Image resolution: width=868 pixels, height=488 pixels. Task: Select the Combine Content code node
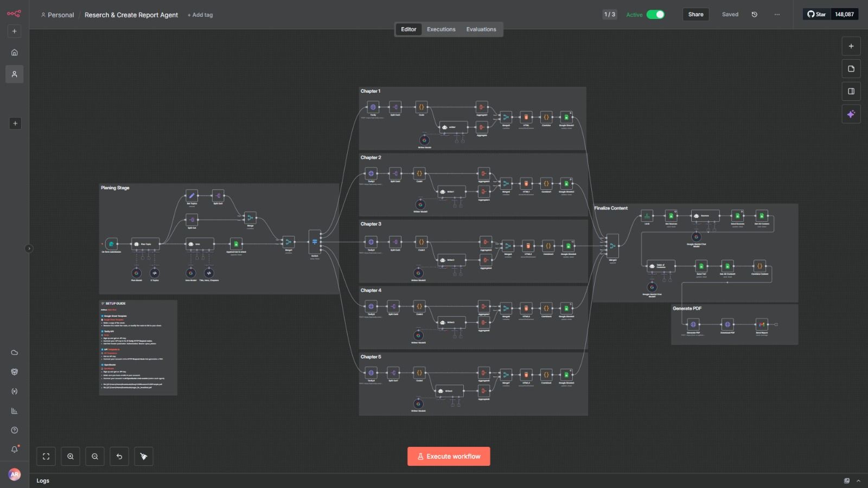pyautogui.click(x=759, y=266)
